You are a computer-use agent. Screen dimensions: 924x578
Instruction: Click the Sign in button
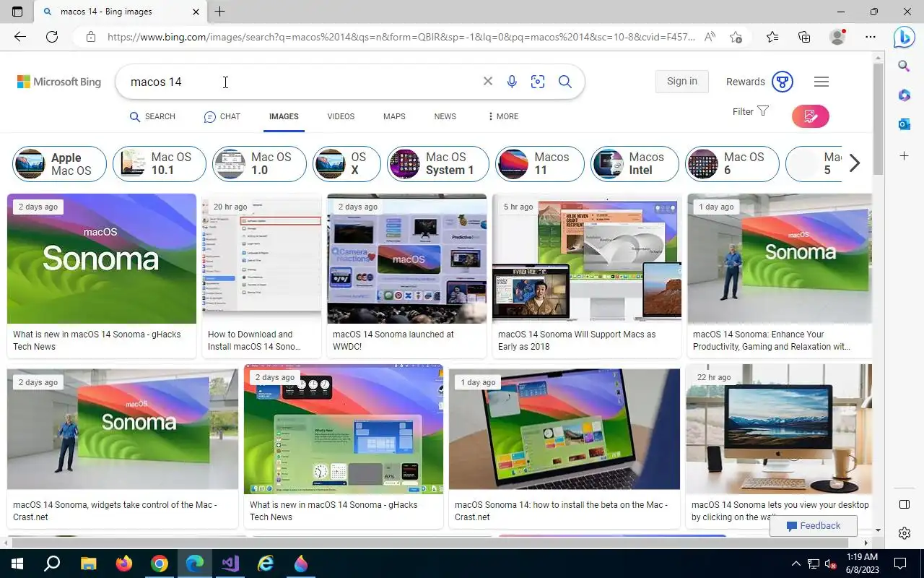pyautogui.click(x=682, y=81)
